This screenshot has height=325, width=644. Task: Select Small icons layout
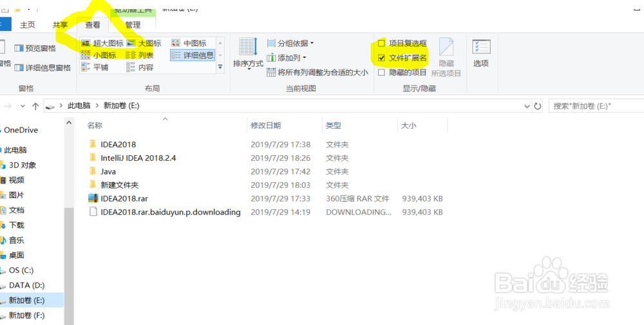point(99,55)
